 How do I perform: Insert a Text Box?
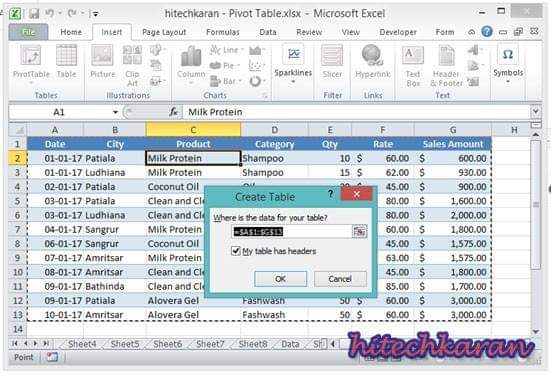tap(413, 66)
